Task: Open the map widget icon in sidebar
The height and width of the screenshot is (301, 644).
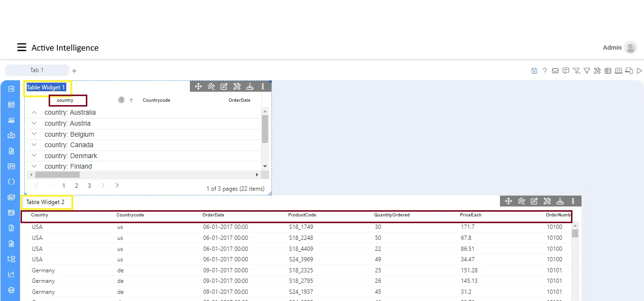Action: 11,135
